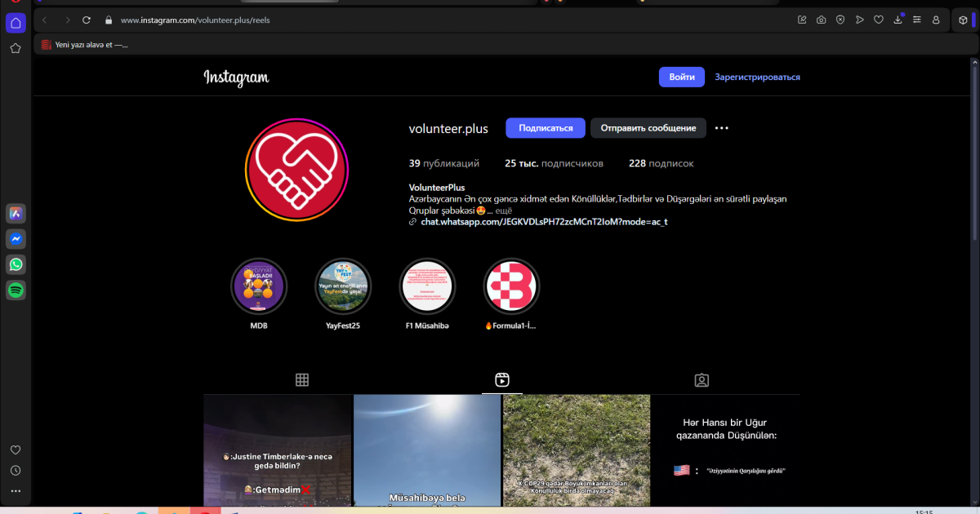
Task: Open the MDB story highlight
Action: 259,286
